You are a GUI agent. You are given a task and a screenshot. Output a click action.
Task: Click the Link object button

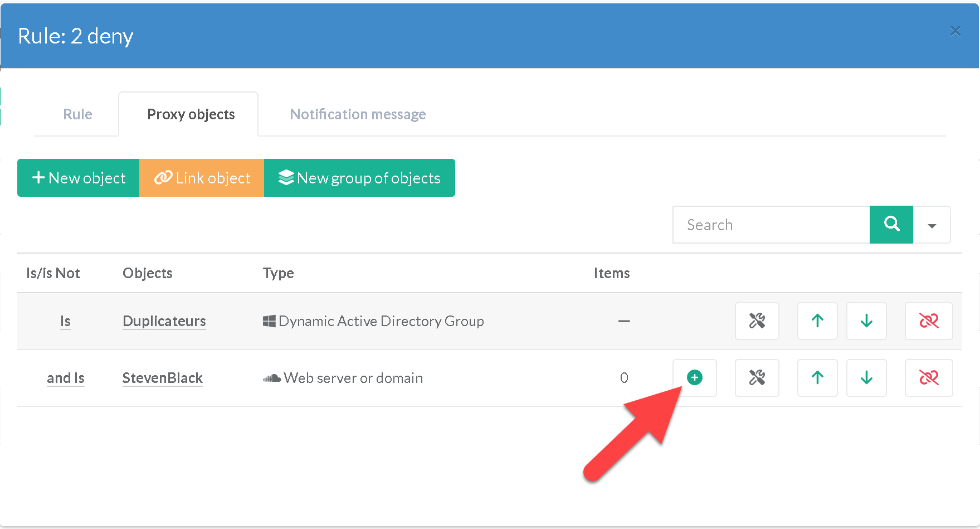(x=202, y=178)
